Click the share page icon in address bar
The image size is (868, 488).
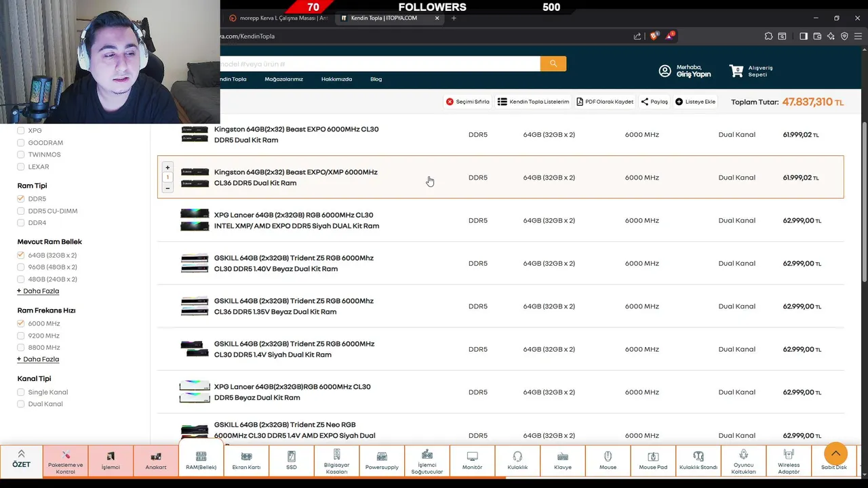(637, 36)
